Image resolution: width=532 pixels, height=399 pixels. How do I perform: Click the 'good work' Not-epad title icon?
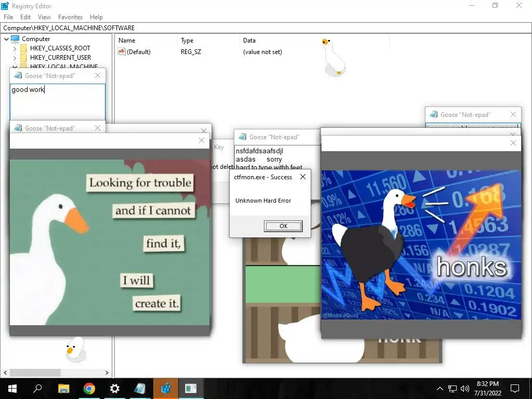point(18,75)
